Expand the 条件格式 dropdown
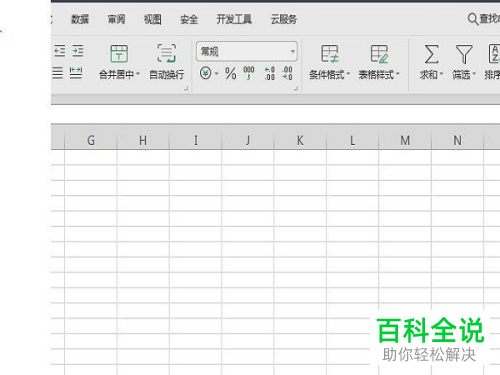The width and height of the screenshot is (500, 375). [348, 74]
